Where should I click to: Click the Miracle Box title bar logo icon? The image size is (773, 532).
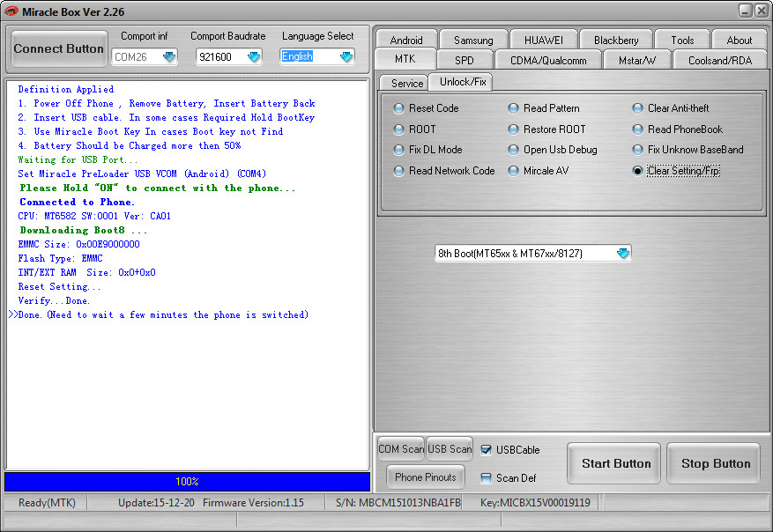pos(11,11)
